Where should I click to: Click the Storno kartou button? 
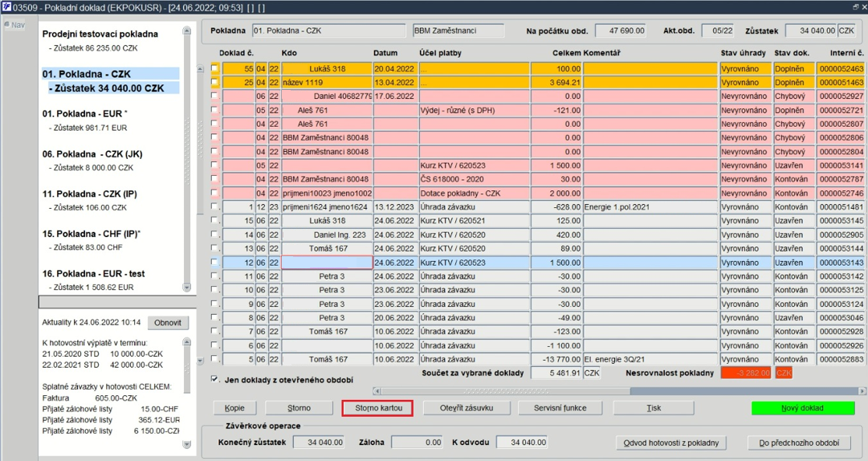[378, 408]
